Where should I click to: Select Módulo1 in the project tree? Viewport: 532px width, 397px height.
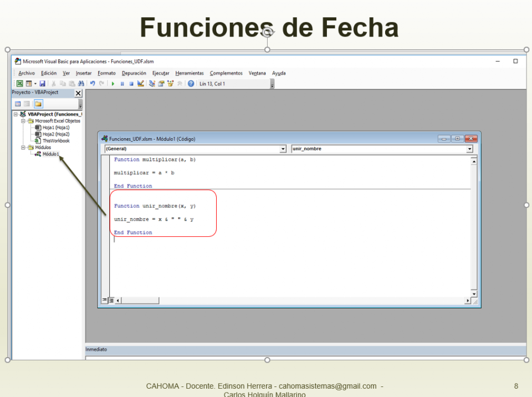point(50,154)
